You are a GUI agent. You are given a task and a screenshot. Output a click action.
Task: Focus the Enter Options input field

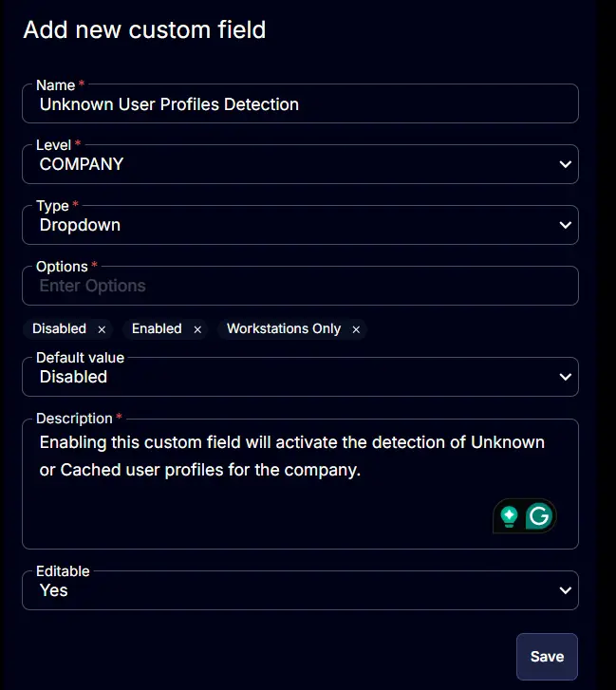coord(300,286)
